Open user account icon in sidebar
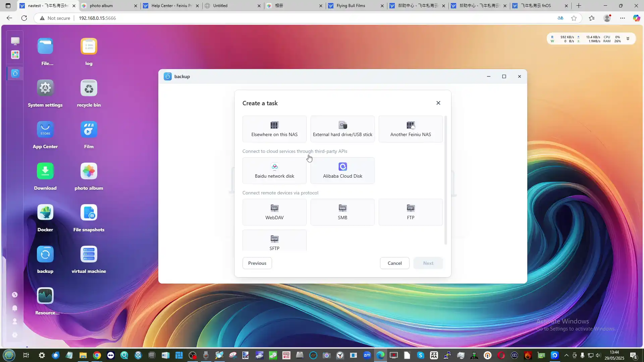Image resolution: width=644 pixels, height=362 pixels. point(15,321)
